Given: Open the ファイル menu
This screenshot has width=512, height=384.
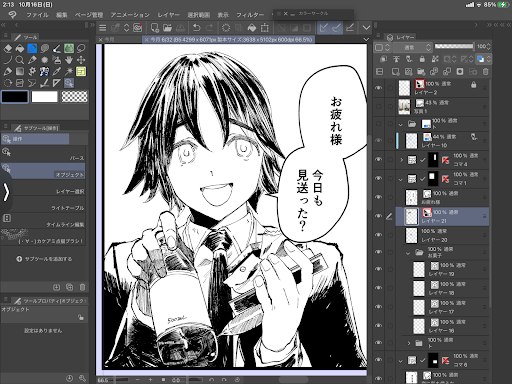Looking at the screenshot, I should click(37, 15).
